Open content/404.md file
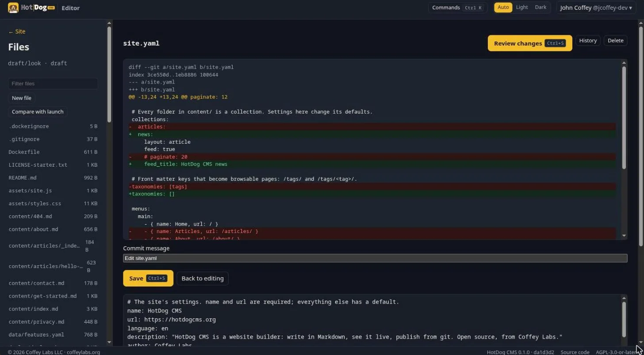 [x=53, y=217]
